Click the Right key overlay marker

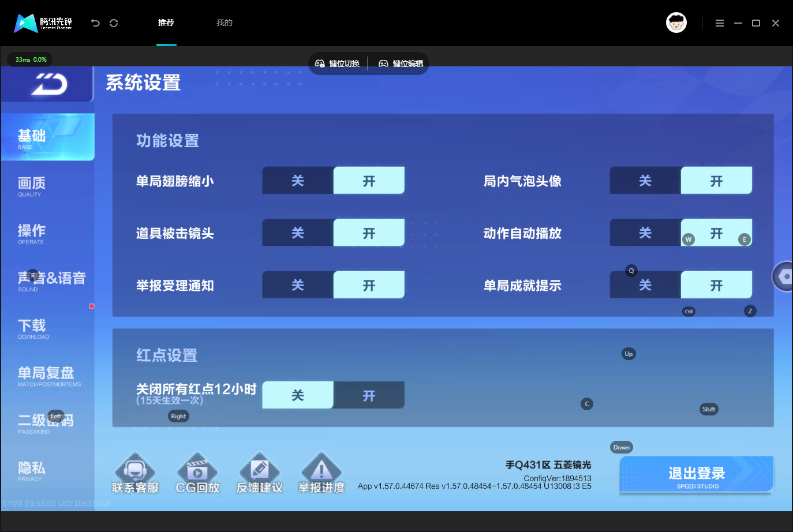click(178, 416)
